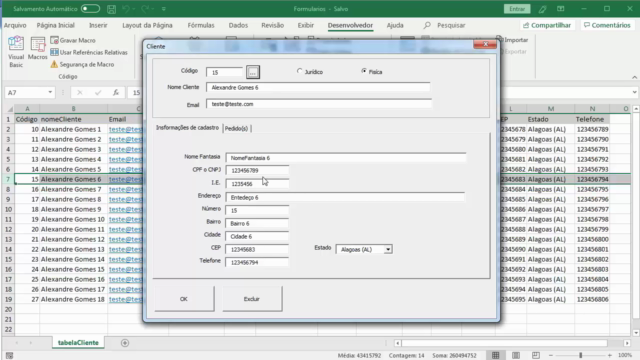640x360 pixels.
Task: Open the Fórmulas ribbon tab
Action: click(x=201, y=25)
